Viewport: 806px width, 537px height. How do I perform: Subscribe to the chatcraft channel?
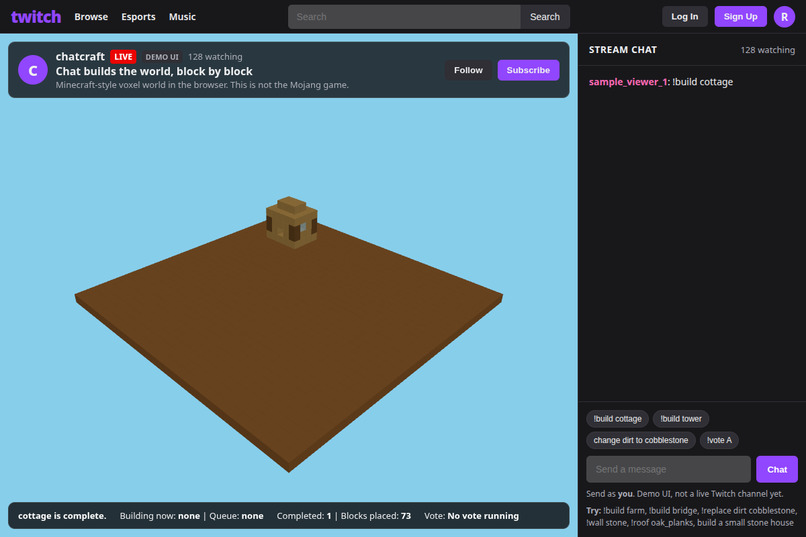(x=528, y=70)
